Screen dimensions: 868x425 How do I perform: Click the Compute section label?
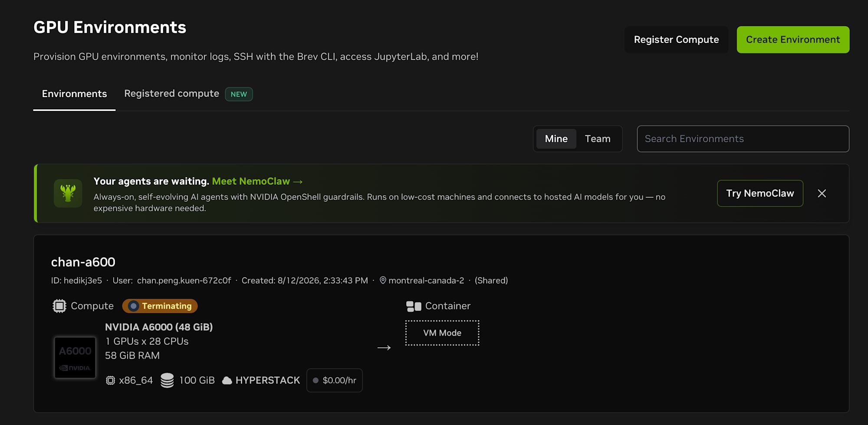pos(92,306)
